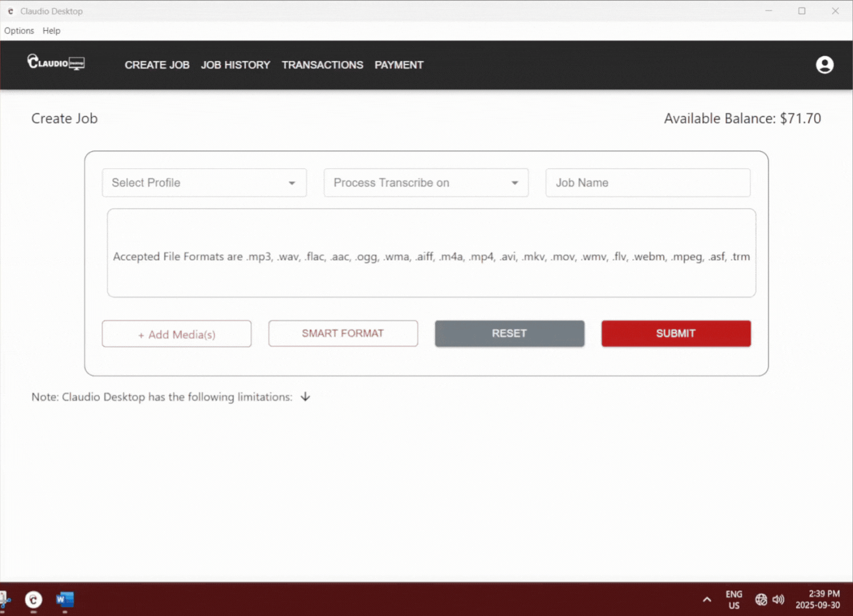Open the Options menu
This screenshot has width=853, height=616.
point(19,31)
